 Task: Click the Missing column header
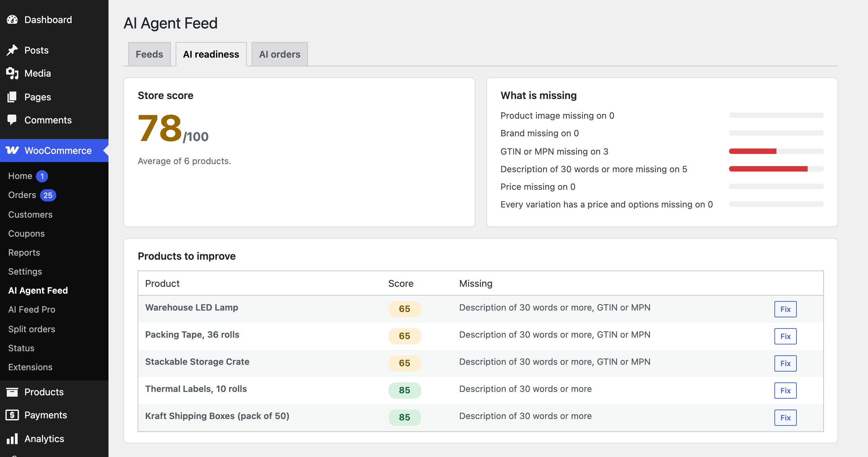pos(476,283)
